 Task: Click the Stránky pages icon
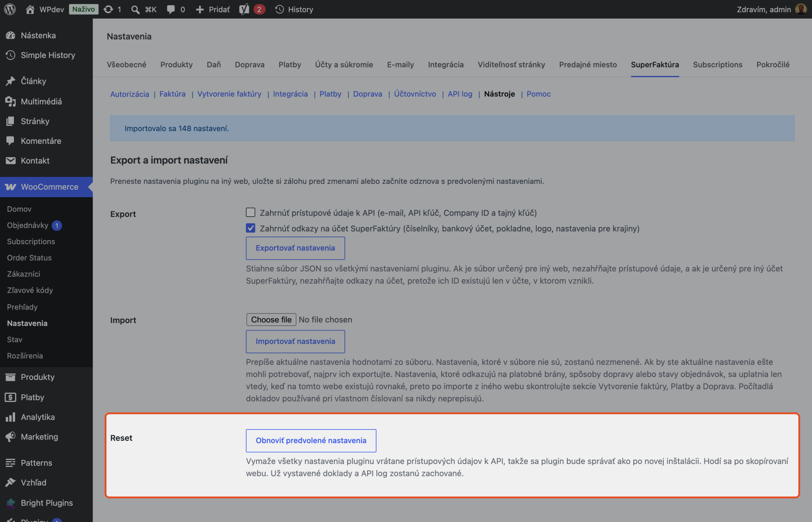10,121
